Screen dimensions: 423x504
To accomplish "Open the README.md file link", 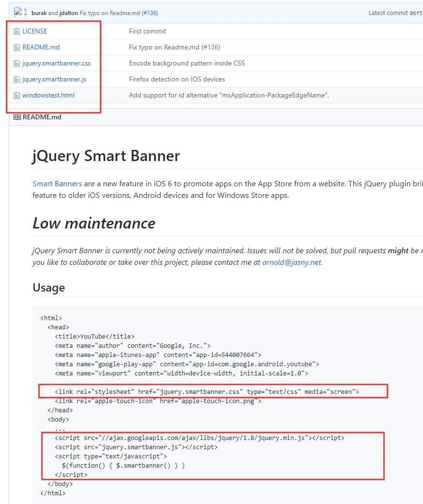I will [41, 47].
